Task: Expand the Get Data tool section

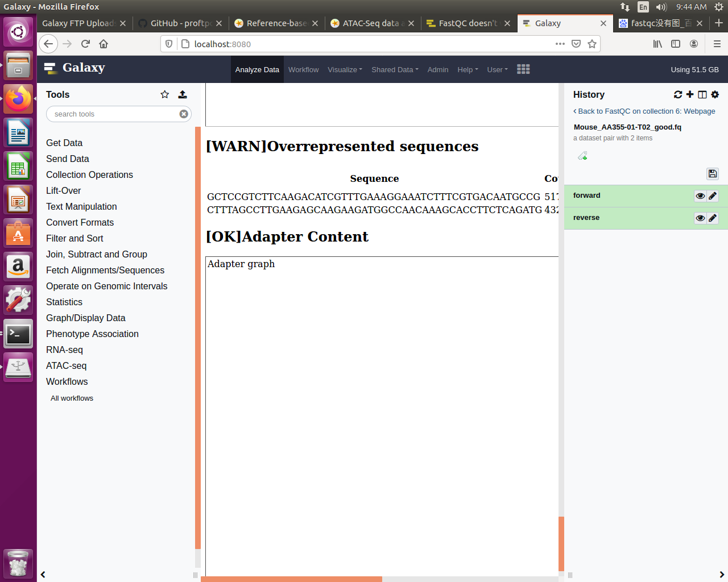Action: pyautogui.click(x=64, y=143)
